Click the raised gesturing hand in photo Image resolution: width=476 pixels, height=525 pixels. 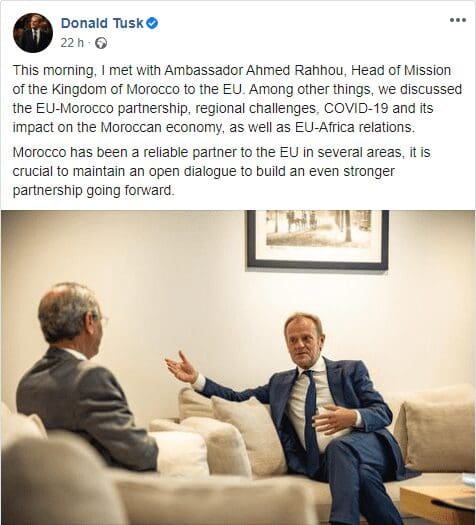181,367
